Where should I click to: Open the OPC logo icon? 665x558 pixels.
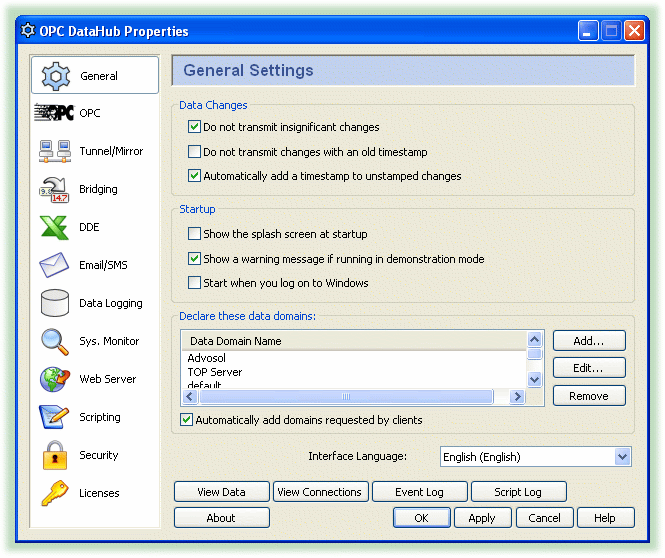coord(54,113)
